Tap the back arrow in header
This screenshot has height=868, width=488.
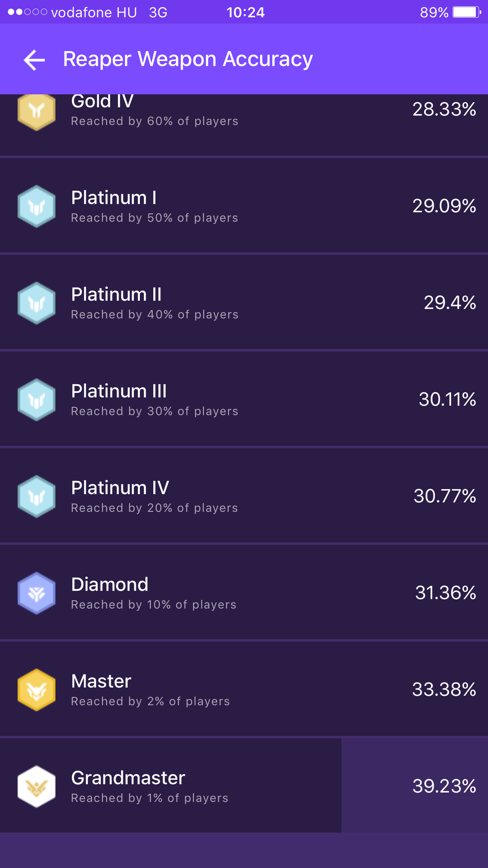(x=34, y=60)
